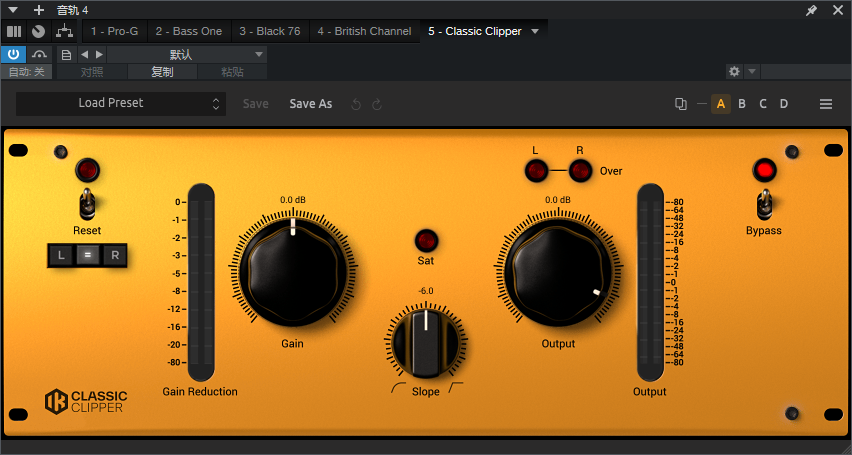
Task: Open the 默认 preset dropdown
Action: (186, 54)
